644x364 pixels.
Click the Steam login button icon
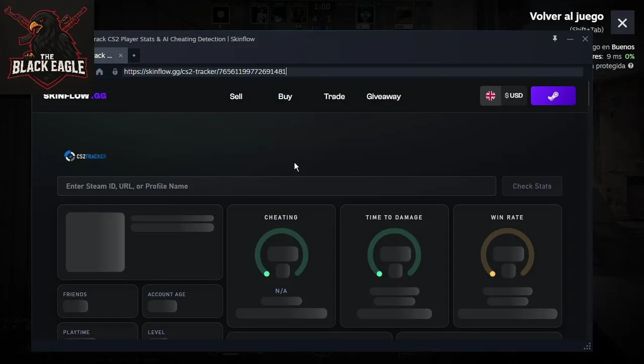553,96
